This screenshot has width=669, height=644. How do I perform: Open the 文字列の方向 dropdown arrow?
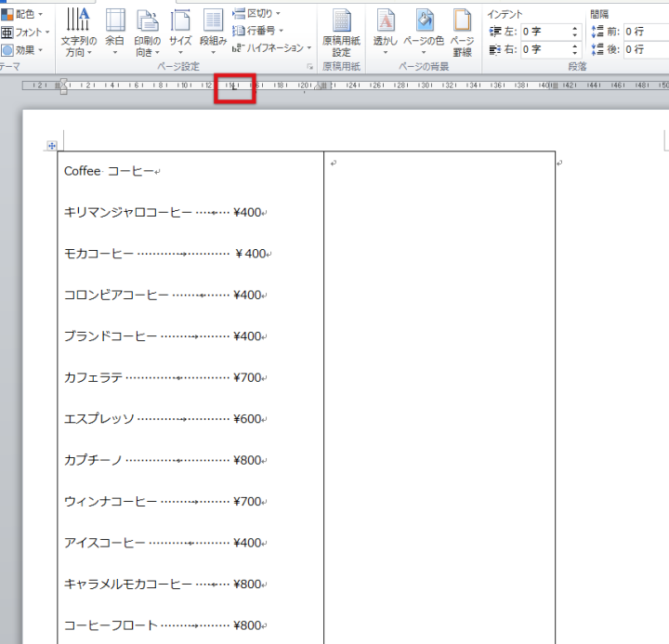[x=89, y=53]
